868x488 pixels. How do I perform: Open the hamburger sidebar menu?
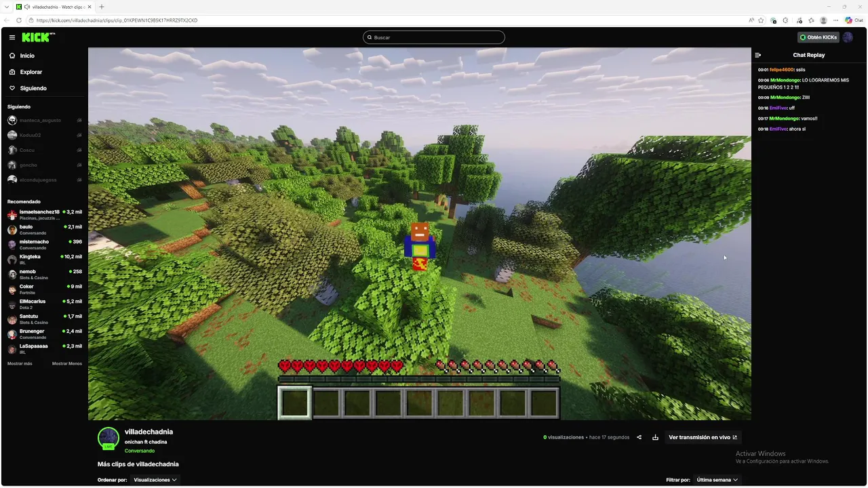point(12,37)
